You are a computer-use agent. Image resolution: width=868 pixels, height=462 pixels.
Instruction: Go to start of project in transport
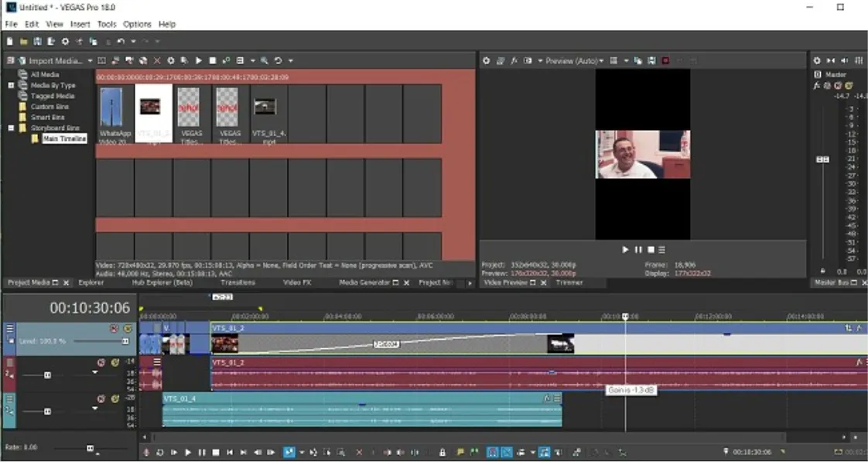[x=230, y=453]
